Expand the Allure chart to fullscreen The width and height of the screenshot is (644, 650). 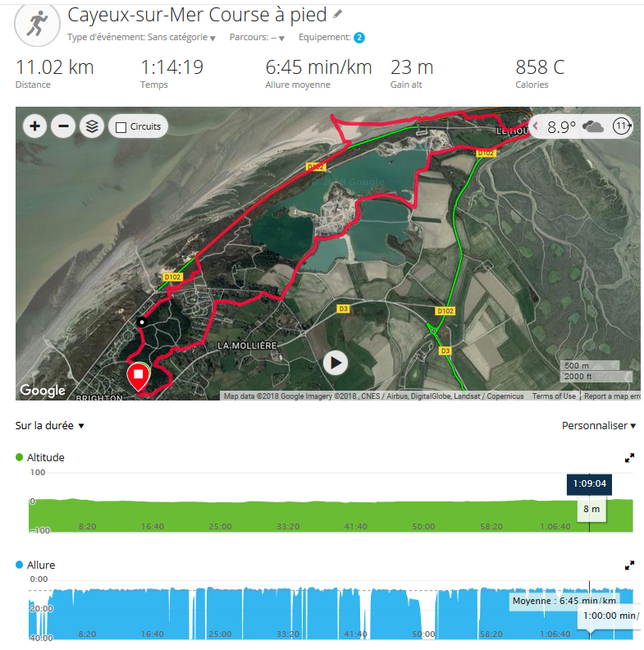(x=629, y=565)
